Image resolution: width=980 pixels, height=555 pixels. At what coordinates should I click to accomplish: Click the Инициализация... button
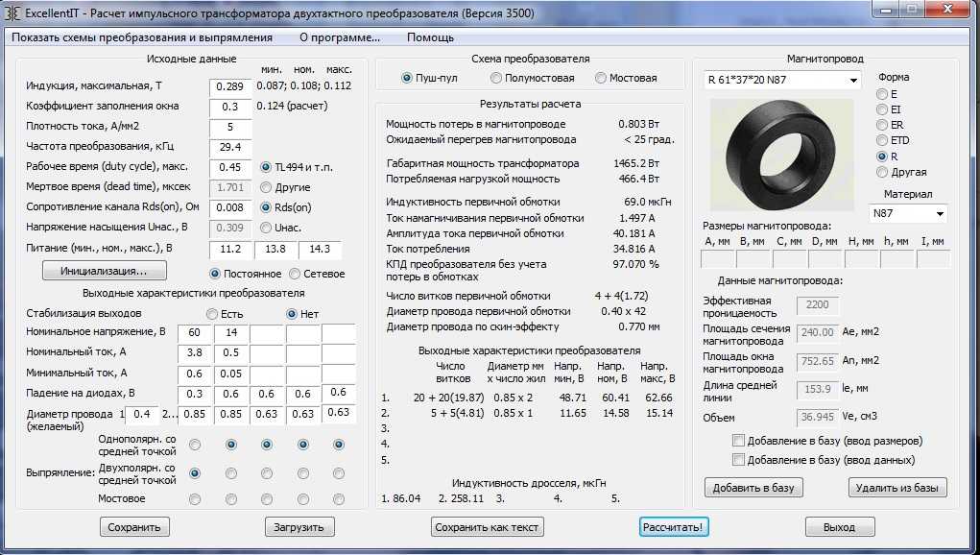pyautogui.click(x=105, y=271)
